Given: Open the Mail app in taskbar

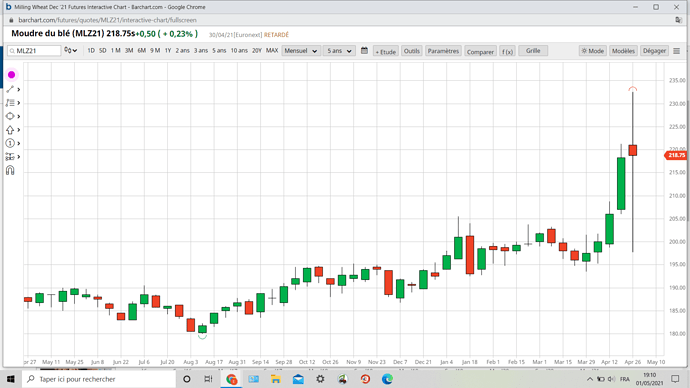Looking at the screenshot, I should click(x=298, y=379).
